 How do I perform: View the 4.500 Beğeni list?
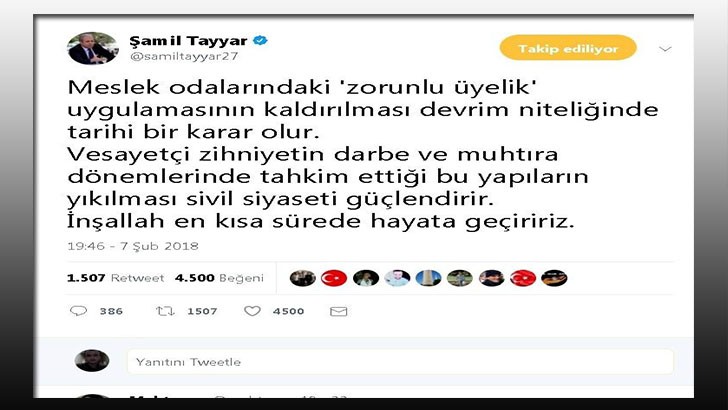(x=219, y=278)
